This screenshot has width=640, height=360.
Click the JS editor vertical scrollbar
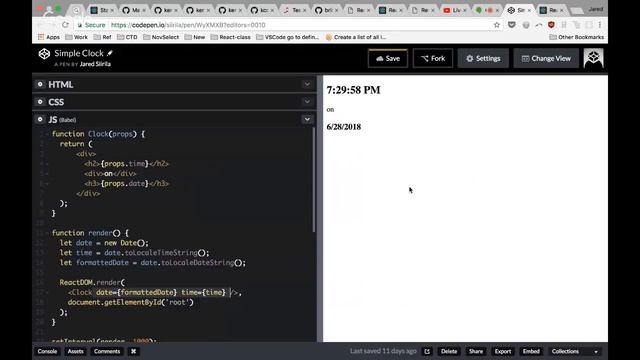(313, 180)
